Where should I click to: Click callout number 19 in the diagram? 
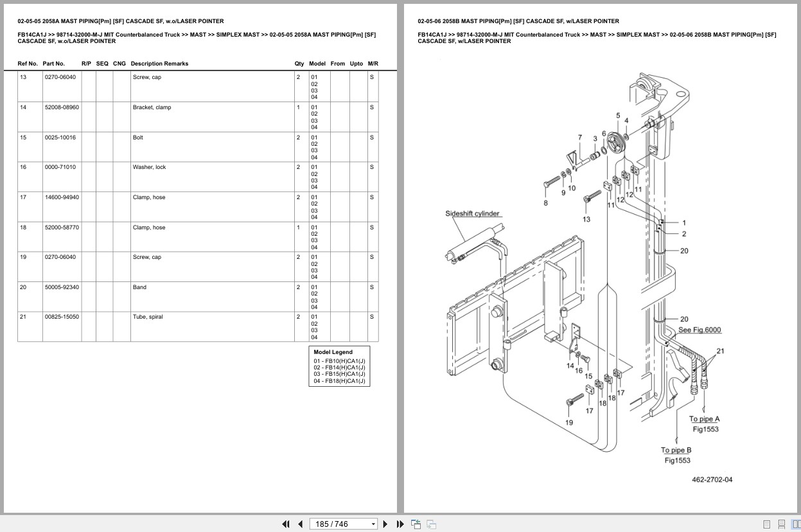pos(569,423)
